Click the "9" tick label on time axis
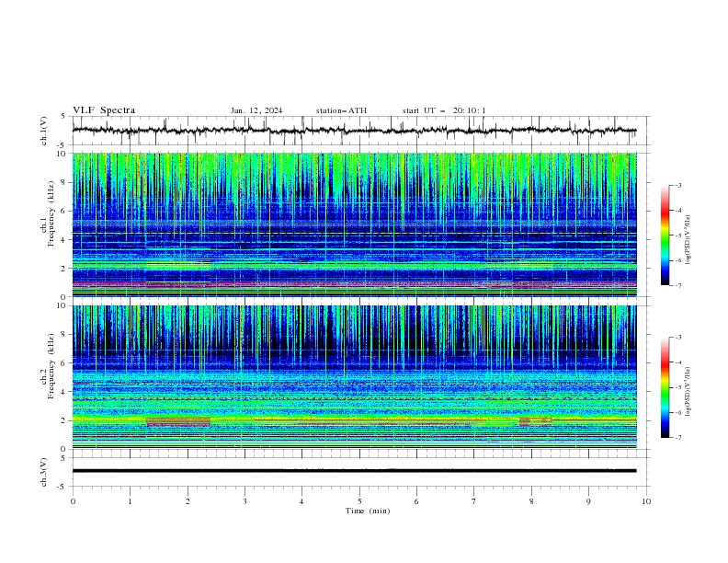This screenshot has width=728, height=563. [588, 501]
